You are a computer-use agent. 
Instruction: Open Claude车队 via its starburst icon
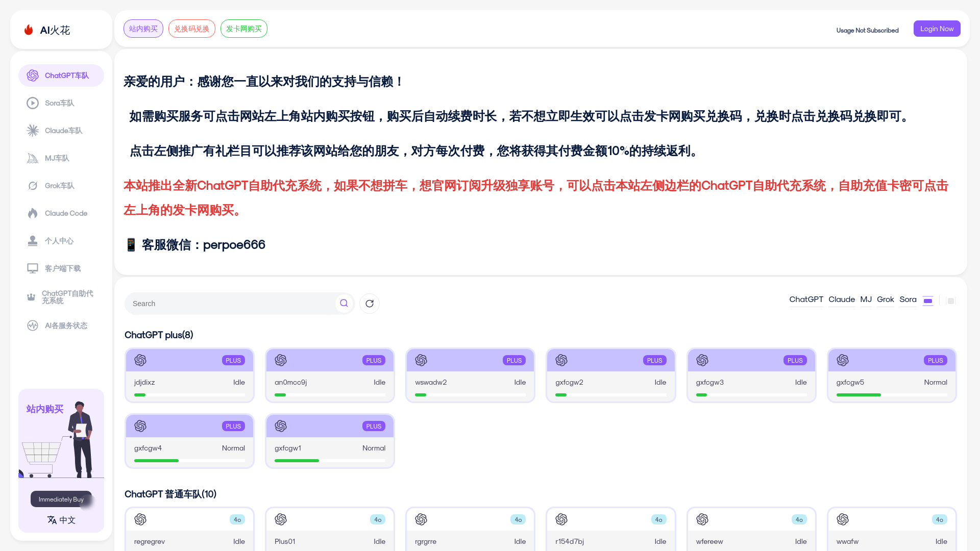point(33,131)
